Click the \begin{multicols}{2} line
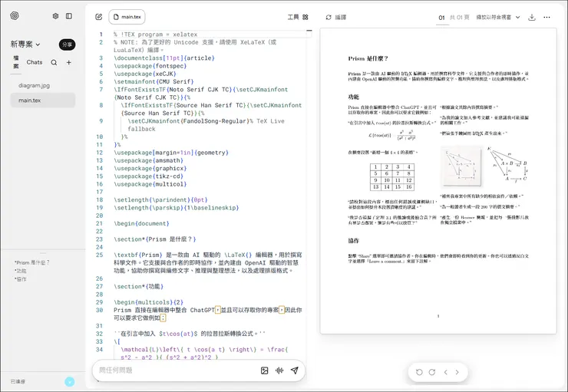The image size is (568, 392). point(148,302)
